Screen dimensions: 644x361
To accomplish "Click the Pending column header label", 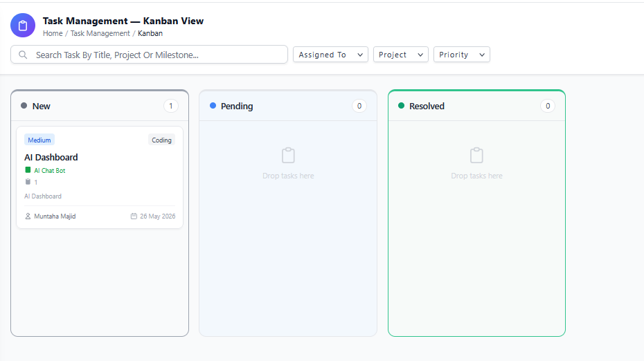I will point(237,106).
